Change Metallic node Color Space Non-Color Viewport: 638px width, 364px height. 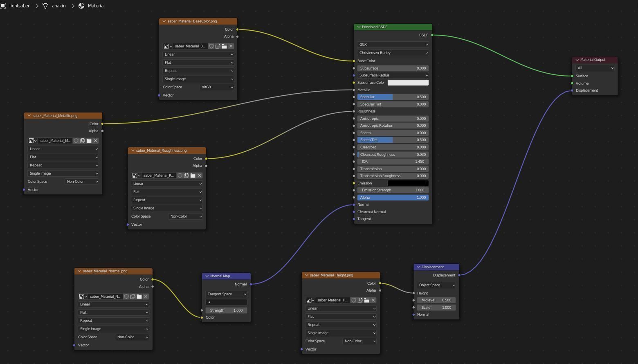[x=82, y=182]
